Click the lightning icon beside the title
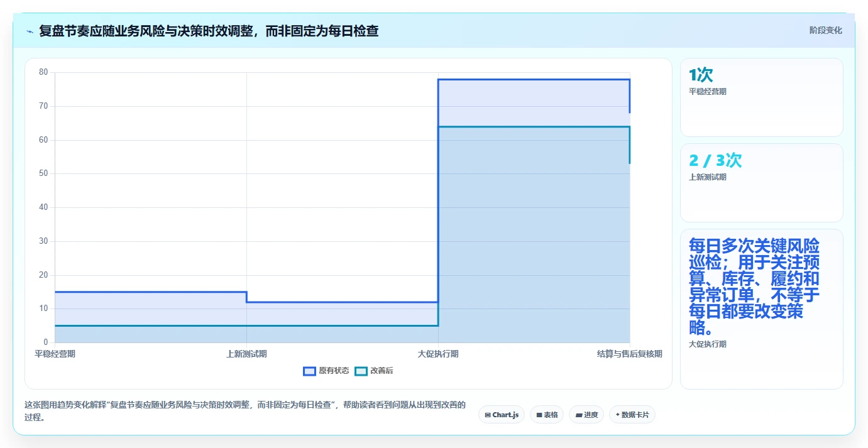This screenshot has width=868, height=448. tap(30, 31)
